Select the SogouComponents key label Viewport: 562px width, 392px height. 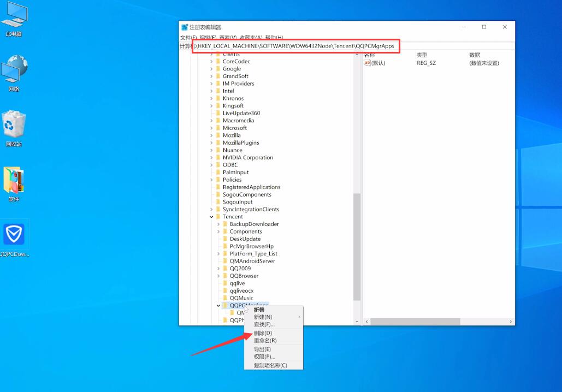pyautogui.click(x=247, y=194)
